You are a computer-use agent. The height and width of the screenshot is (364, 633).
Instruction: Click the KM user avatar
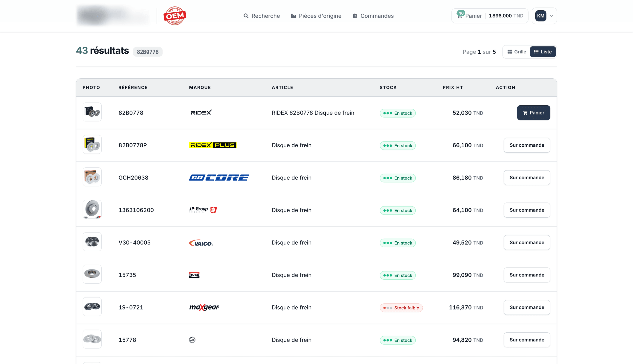point(541,16)
